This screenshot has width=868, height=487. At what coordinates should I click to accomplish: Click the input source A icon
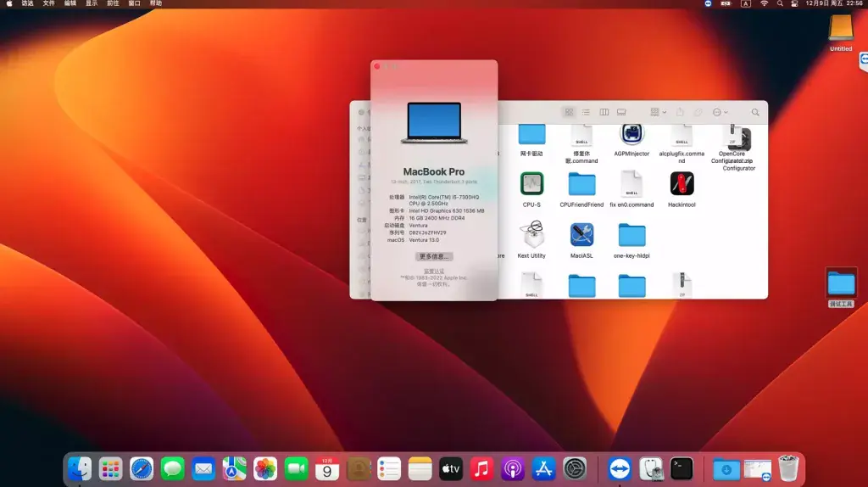pyautogui.click(x=746, y=3)
